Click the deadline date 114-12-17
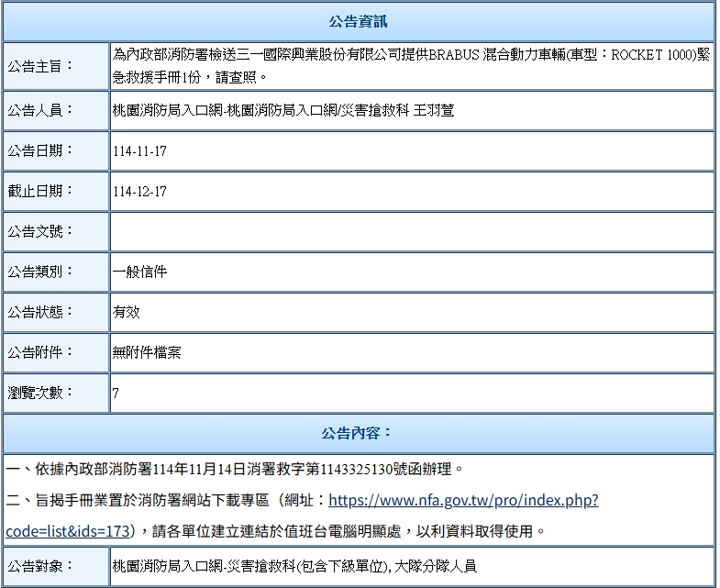The height and width of the screenshot is (588, 720). [x=139, y=192]
